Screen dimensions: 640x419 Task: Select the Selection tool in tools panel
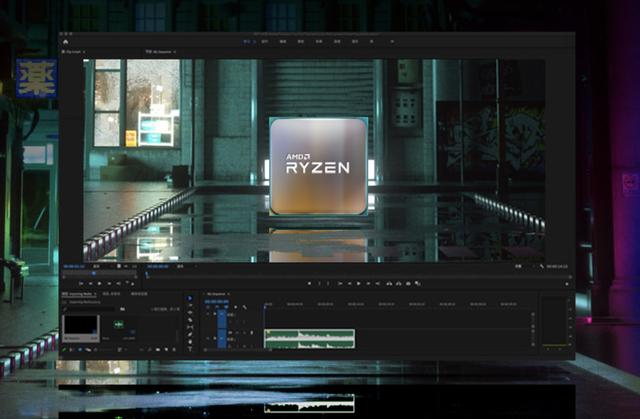coord(190,297)
